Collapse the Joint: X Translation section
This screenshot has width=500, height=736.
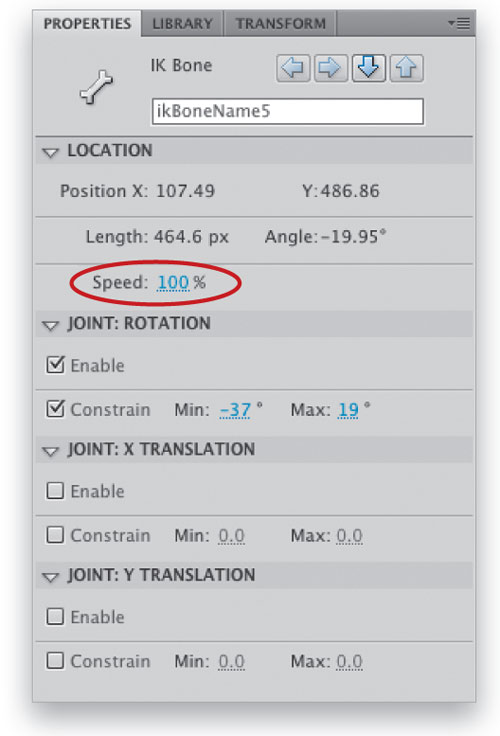click(x=50, y=451)
